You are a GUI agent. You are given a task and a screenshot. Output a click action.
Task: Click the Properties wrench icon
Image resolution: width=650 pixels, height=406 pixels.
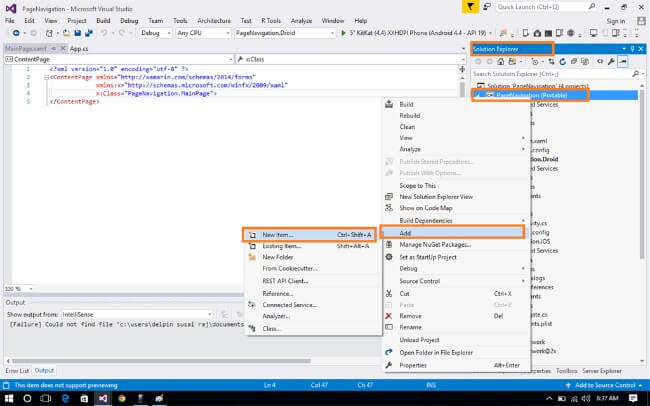point(390,365)
